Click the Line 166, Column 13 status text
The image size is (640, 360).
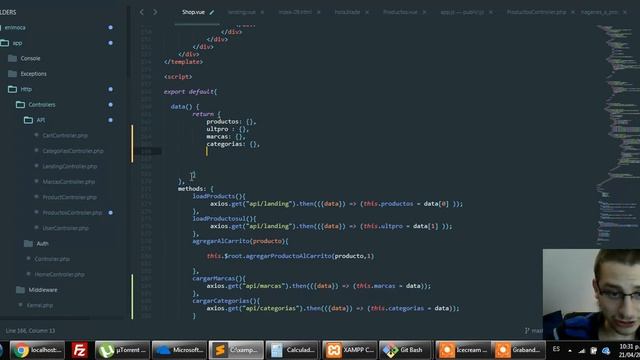coord(30,331)
